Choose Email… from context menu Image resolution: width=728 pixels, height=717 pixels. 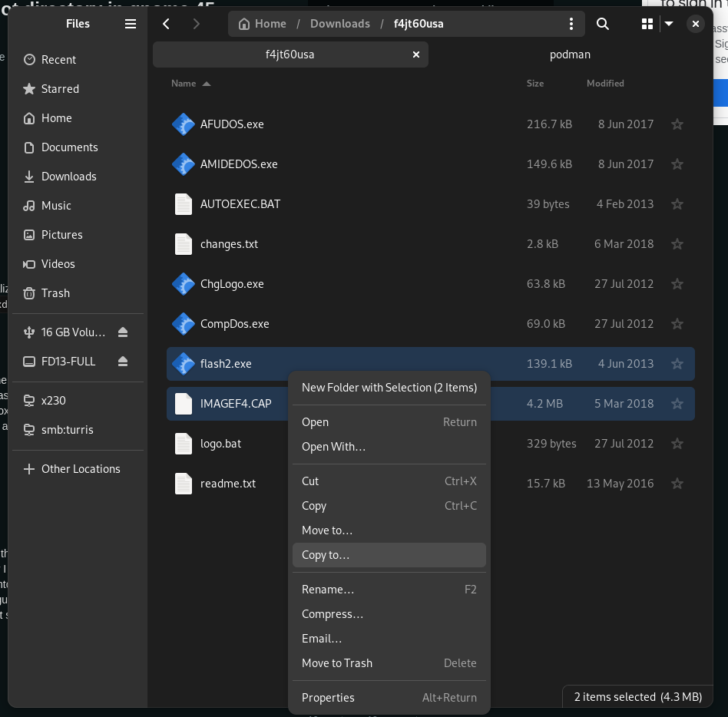point(389,639)
